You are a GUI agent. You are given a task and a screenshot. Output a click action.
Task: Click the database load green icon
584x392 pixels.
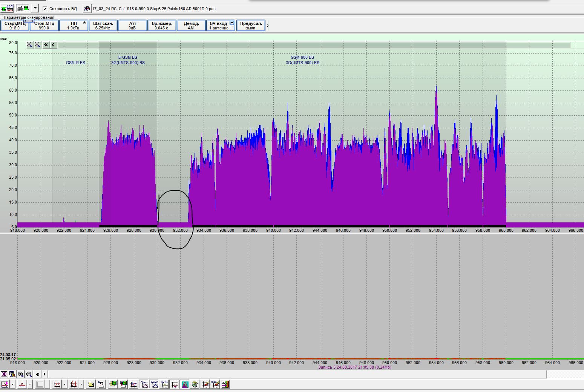[x=113, y=384]
